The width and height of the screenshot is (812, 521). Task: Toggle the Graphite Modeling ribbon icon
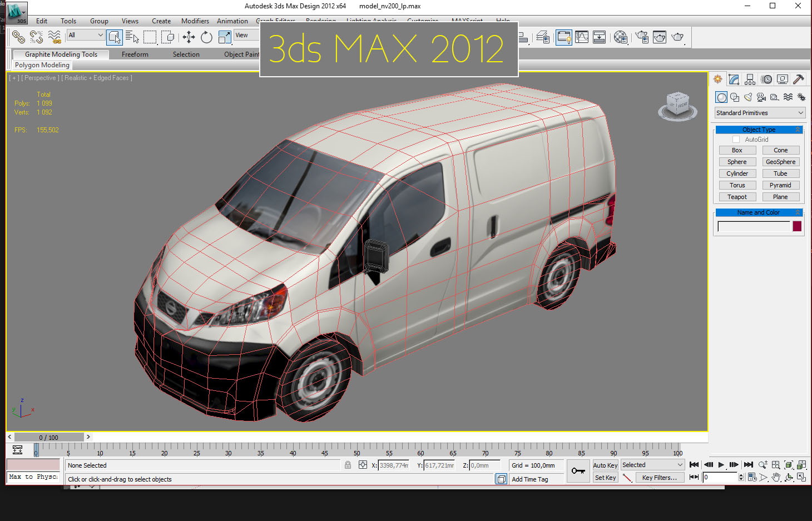click(x=563, y=37)
